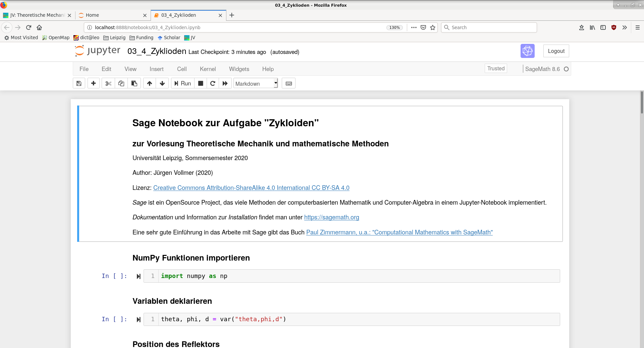Save page to Pocket icon

(x=423, y=27)
